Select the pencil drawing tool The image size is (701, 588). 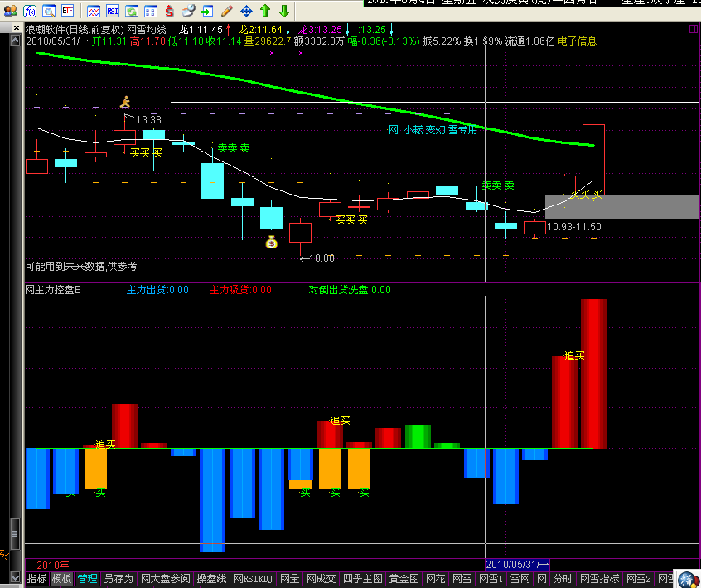[x=227, y=11]
